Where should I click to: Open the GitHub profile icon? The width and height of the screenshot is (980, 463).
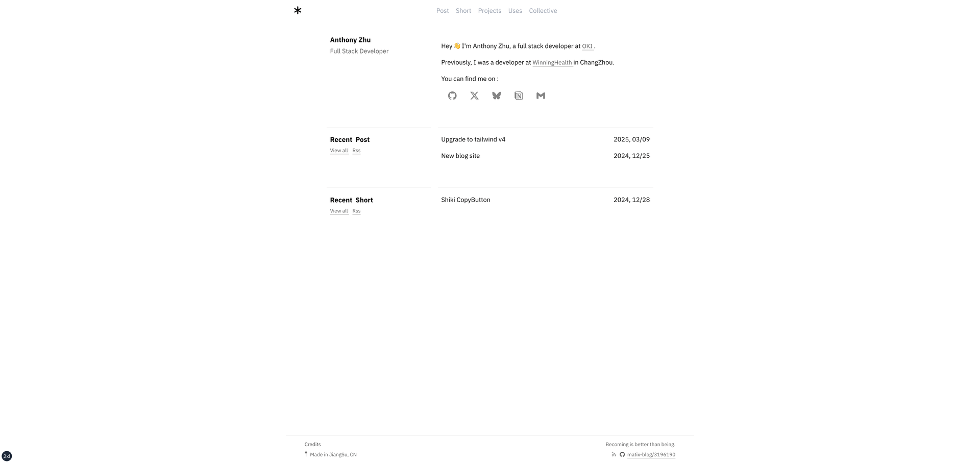[x=452, y=95]
